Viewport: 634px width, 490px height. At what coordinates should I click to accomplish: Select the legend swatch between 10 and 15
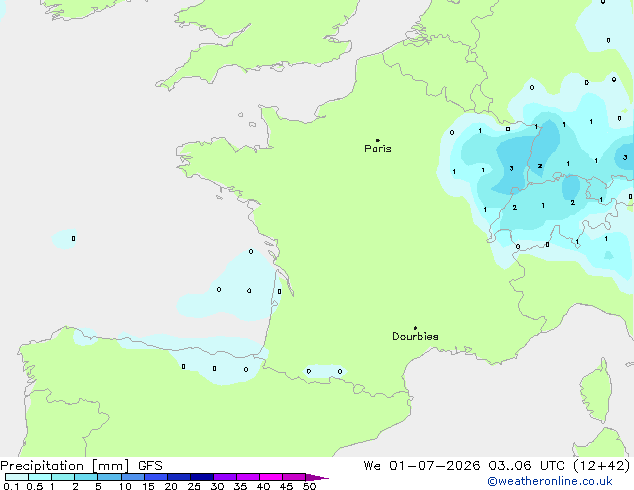(x=133, y=477)
